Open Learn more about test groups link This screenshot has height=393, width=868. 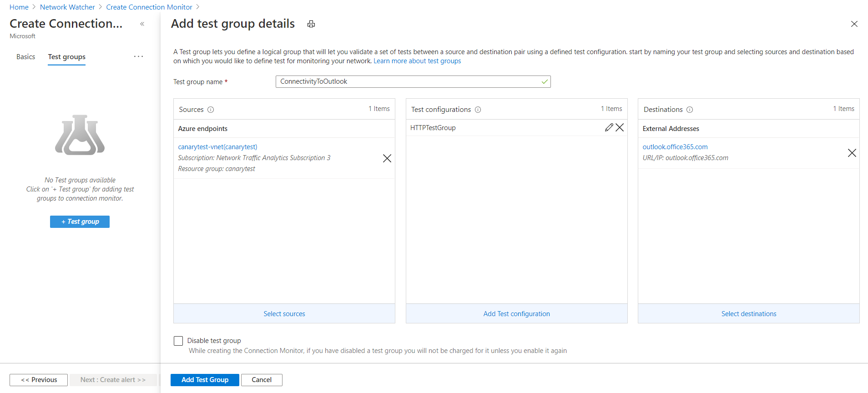pos(417,61)
